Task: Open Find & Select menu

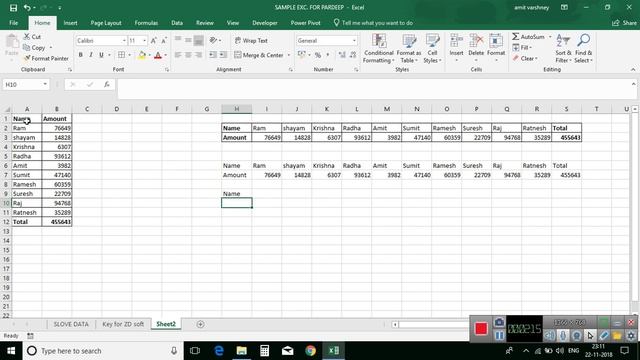Action: [x=583, y=49]
